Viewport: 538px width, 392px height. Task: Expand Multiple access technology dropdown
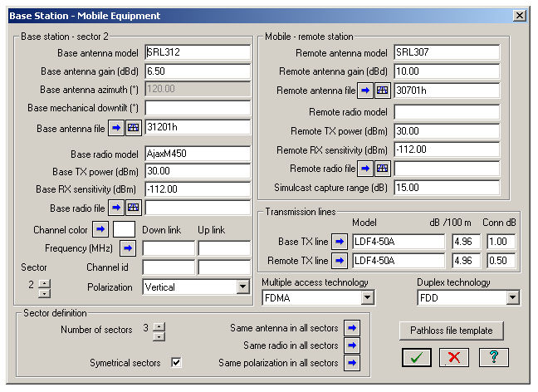pyautogui.click(x=366, y=297)
